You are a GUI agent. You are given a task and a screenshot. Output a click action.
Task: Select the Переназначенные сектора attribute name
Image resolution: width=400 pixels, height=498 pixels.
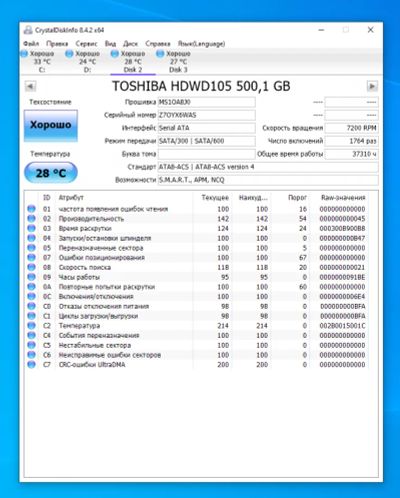(x=101, y=248)
